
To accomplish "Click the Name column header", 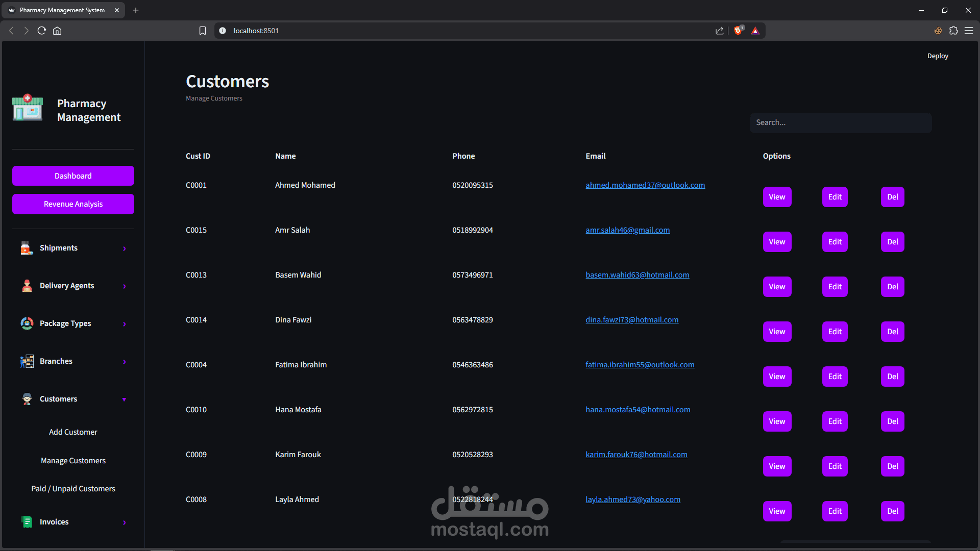I will 285,156.
